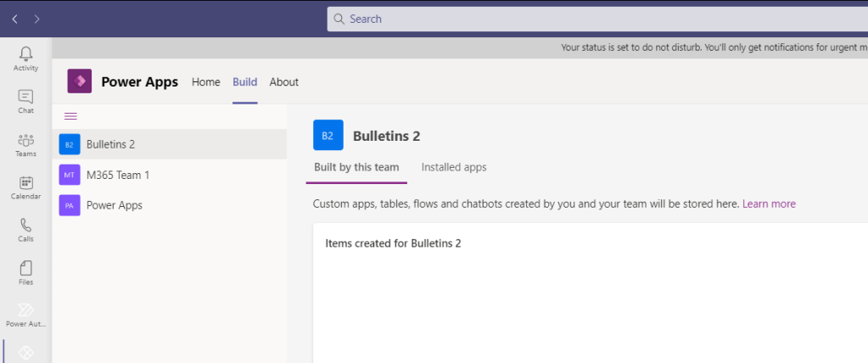Screen dimensions: 868x363
Task: Open the About tab
Action: [x=283, y=82]
